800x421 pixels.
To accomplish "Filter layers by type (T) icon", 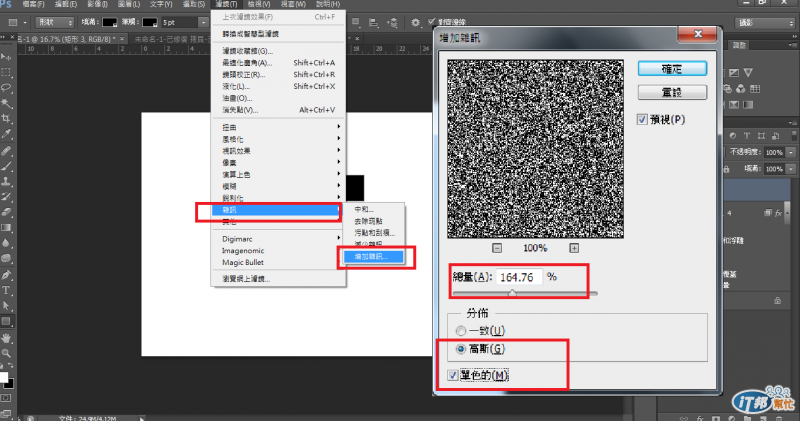I will [x=747, y=136].
